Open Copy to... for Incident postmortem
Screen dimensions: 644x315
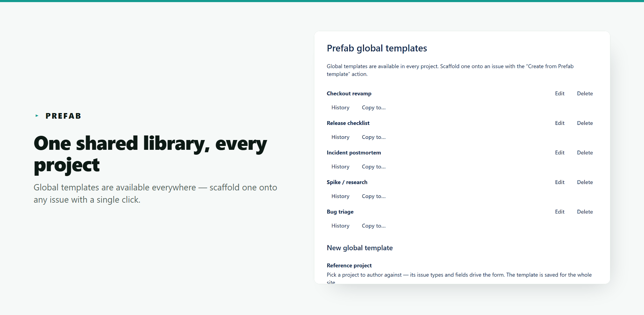click(x=373, y=167)
